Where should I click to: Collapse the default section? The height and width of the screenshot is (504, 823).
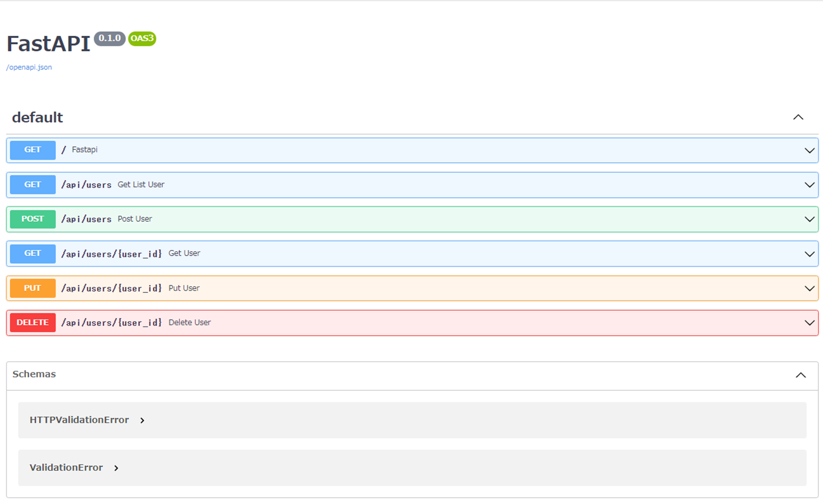point(799,117)
